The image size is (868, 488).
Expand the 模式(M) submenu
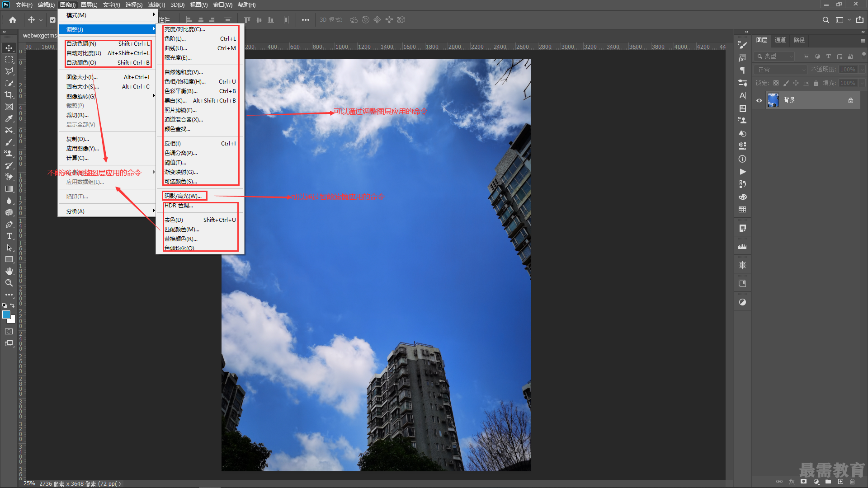107,15
